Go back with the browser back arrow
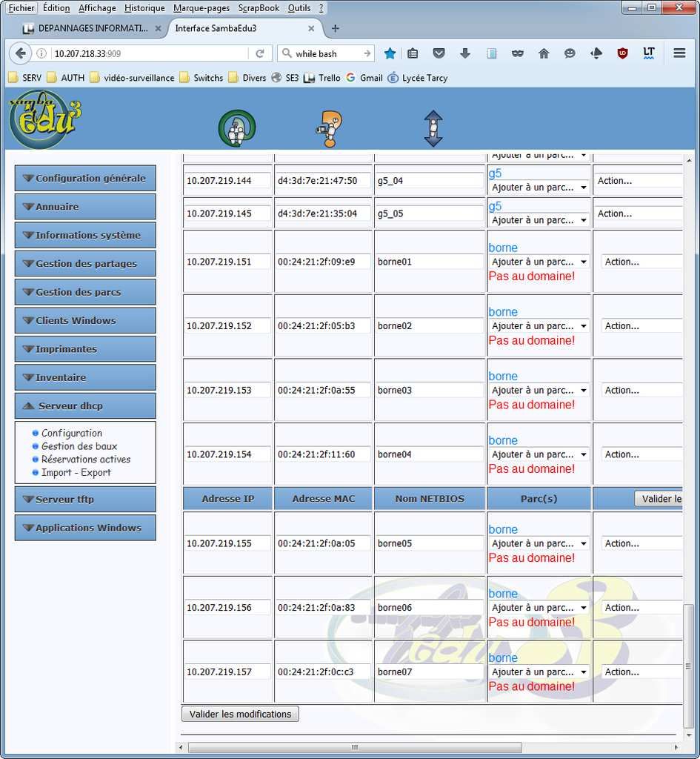The width and height of the screenshot is (700, 759). click(20, 53)
